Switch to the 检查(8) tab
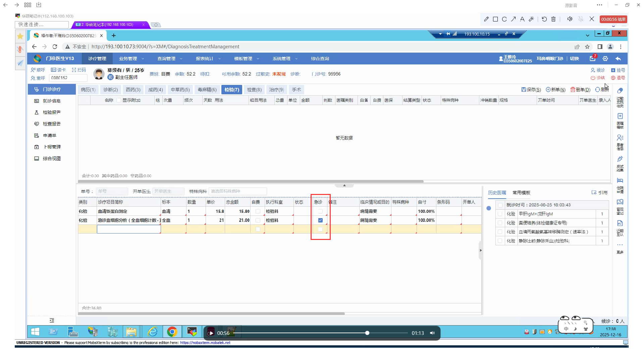The image size is (644, 349). tap(254, 90)
